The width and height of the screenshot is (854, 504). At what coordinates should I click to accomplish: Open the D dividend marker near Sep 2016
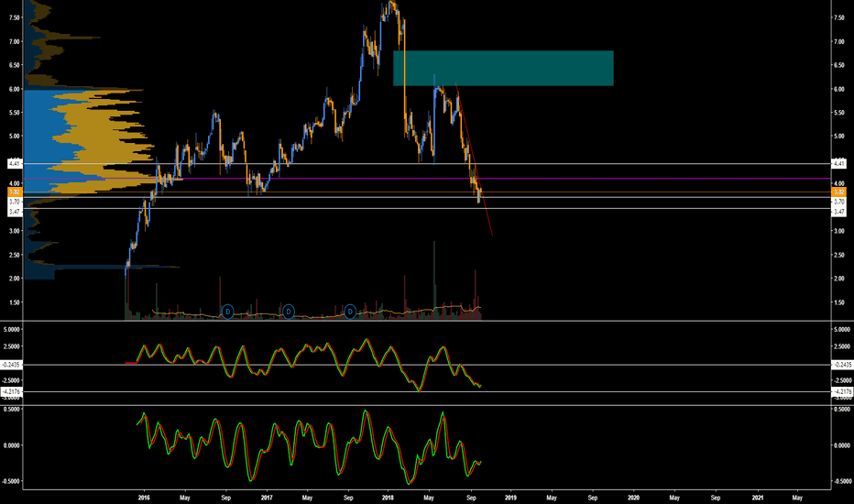(227, 312)
